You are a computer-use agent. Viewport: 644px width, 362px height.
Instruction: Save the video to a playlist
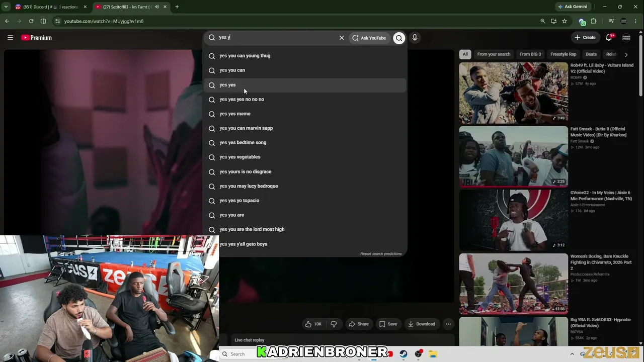[x=388, y=324]
